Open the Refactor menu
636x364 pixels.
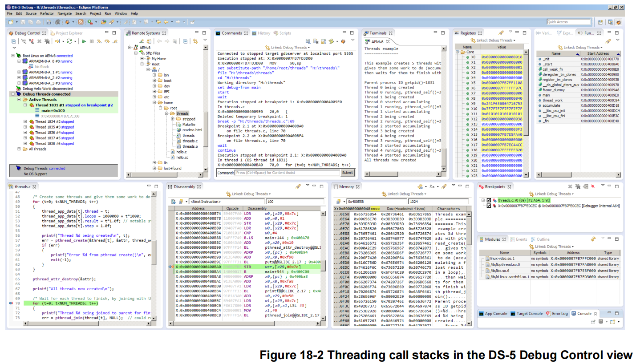coord(47,13)
